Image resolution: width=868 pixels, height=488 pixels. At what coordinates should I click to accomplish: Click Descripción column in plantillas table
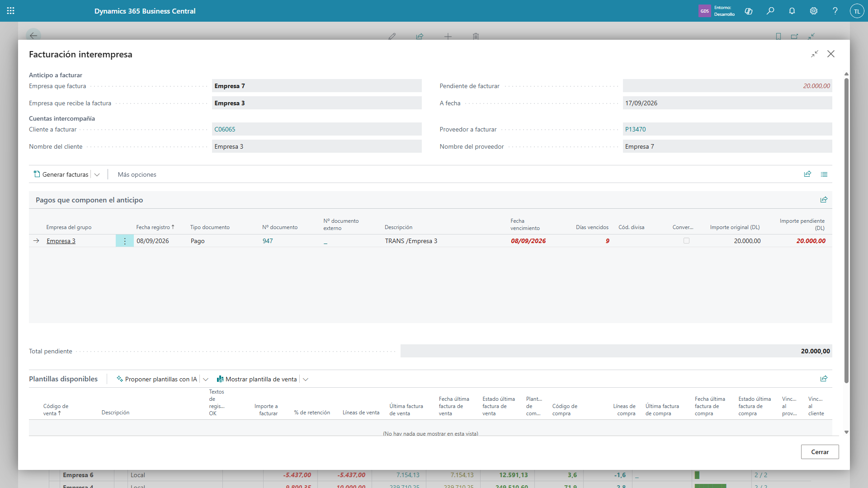click(115, 413)
